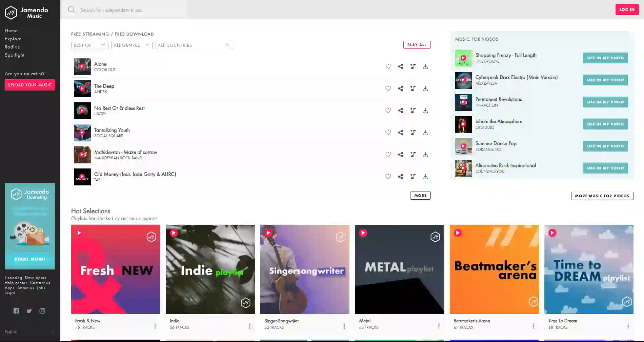Click the Play All button
The height and width of the screenshot is (342, 644).
click(x=417, y=45)
